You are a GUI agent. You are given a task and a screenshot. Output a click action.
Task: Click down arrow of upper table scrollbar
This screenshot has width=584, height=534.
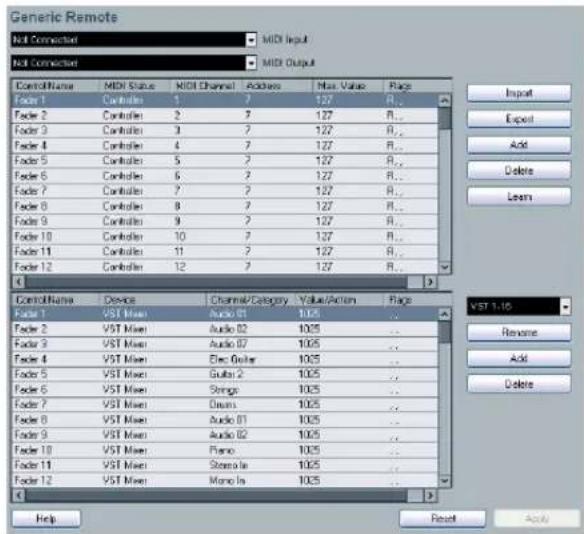(445, 267)
